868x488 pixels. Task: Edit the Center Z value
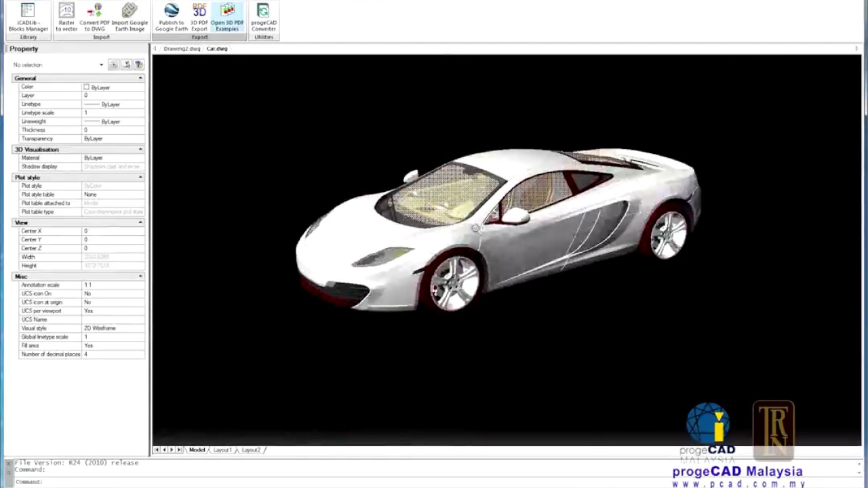113,248
